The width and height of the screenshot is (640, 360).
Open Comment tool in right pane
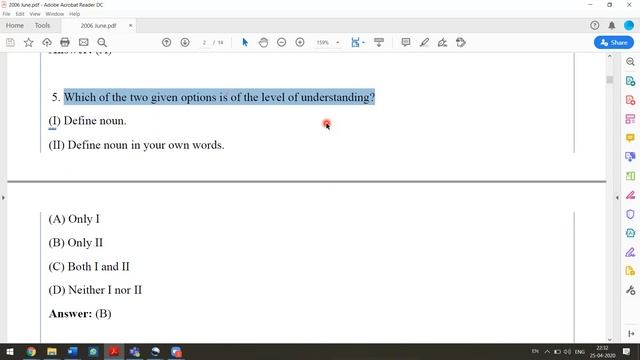click(630, 138)
